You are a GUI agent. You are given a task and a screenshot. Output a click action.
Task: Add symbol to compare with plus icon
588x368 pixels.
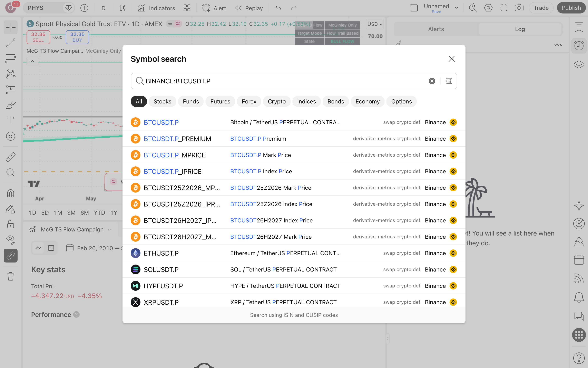pos(84,8)
